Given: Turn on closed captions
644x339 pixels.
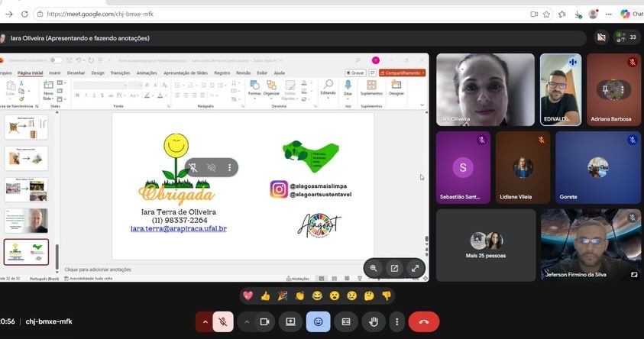Looking at the screenshot, I should pos(346,321).
